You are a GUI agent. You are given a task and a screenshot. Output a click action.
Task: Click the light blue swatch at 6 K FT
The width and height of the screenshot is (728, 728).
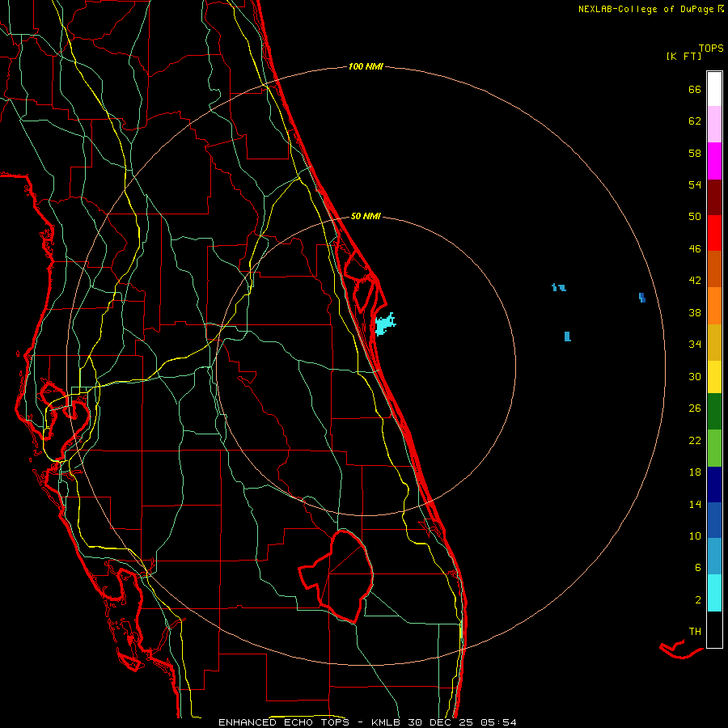[714, 557]
